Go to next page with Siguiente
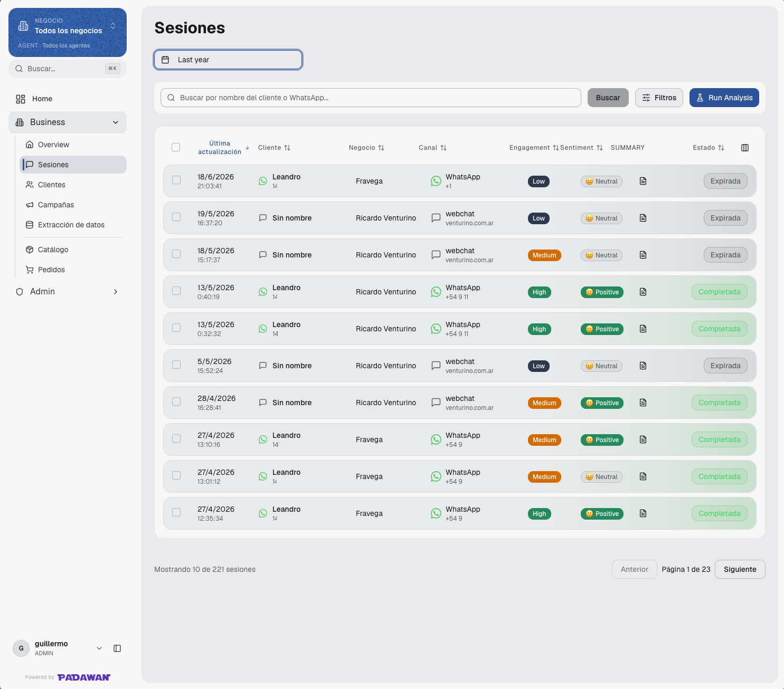 (x=740, y=569)
